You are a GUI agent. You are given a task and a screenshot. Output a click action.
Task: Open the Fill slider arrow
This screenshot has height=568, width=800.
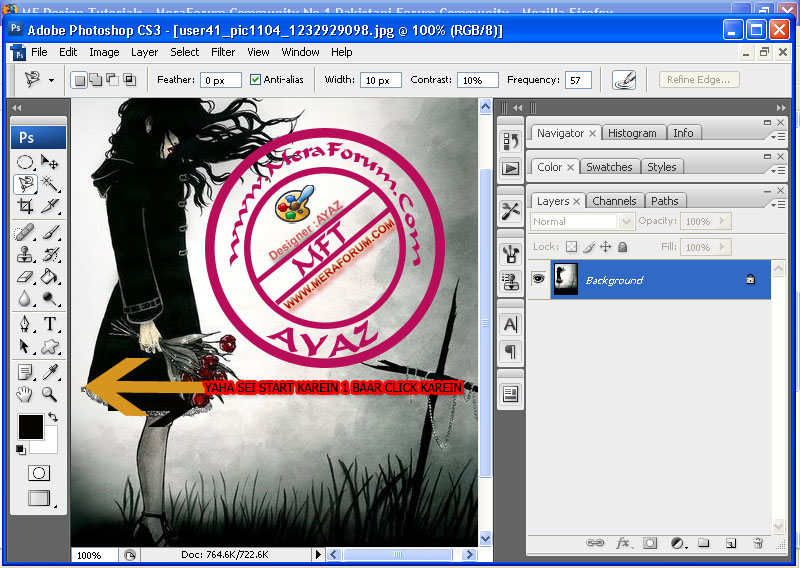[721, 247]
